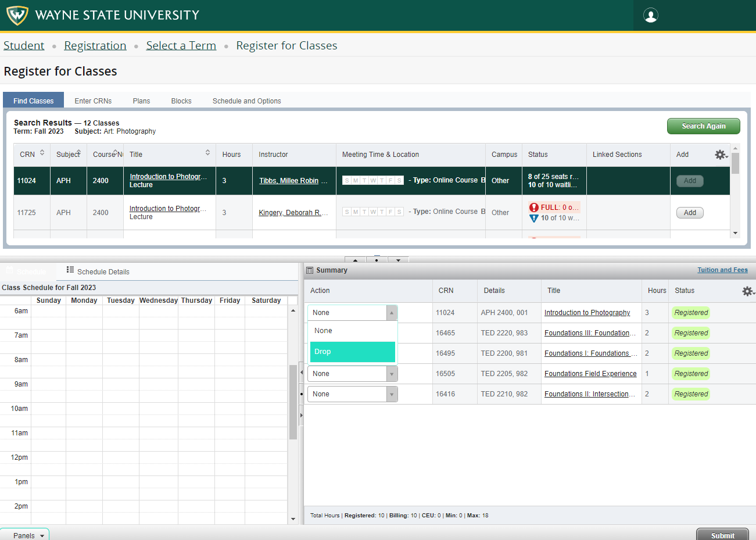
Task: Click the Registered status for CRN 11024
Action: click(691, 313)
